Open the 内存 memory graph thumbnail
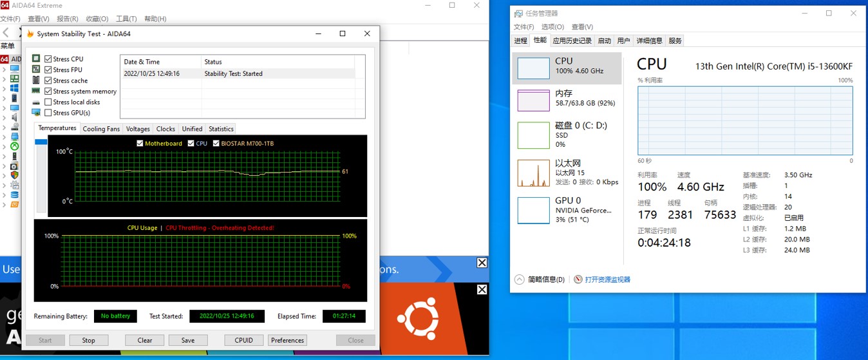Screen dimensions: 868x360 (x=533, y=100)
